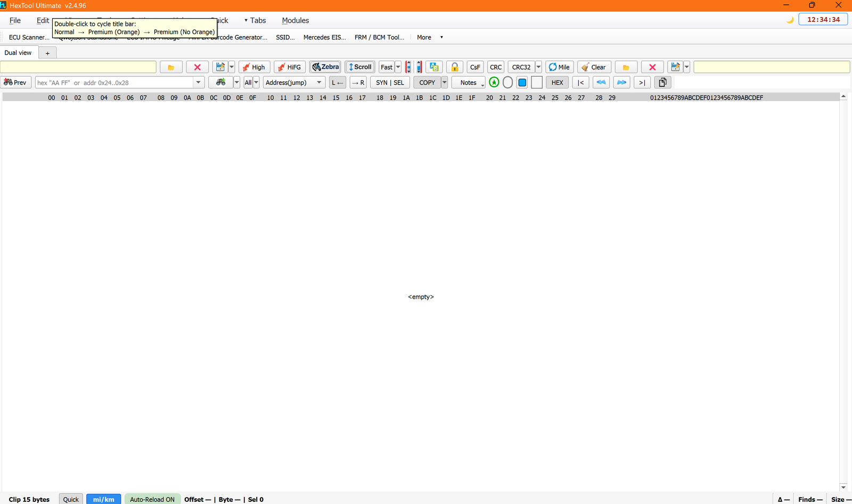Toggle the HiFG highlight mode
Viewport: 852px width, 504px height.
pyautogui.click(x=290, y=67)
